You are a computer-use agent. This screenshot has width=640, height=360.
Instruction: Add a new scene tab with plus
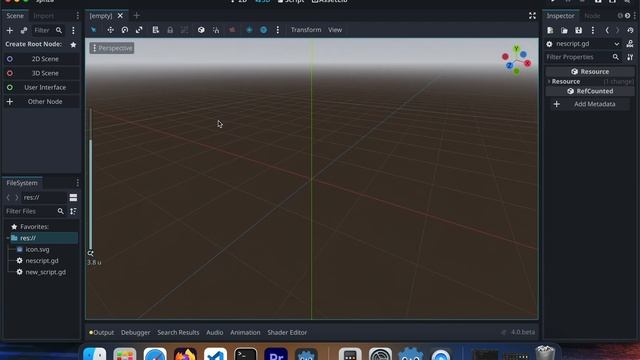[x=136, y=16]
